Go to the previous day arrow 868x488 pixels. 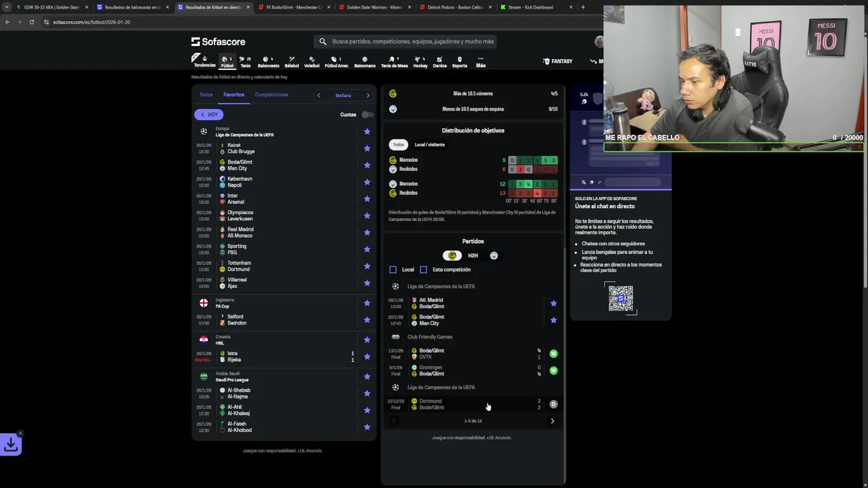[319, 96]
